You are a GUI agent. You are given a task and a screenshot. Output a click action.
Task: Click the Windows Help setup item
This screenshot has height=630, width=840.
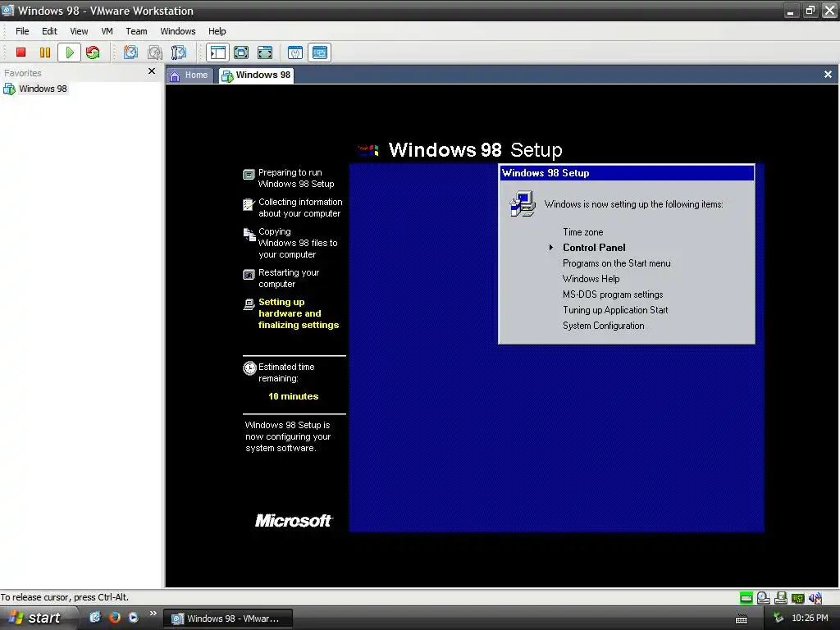tap(591, 279)
